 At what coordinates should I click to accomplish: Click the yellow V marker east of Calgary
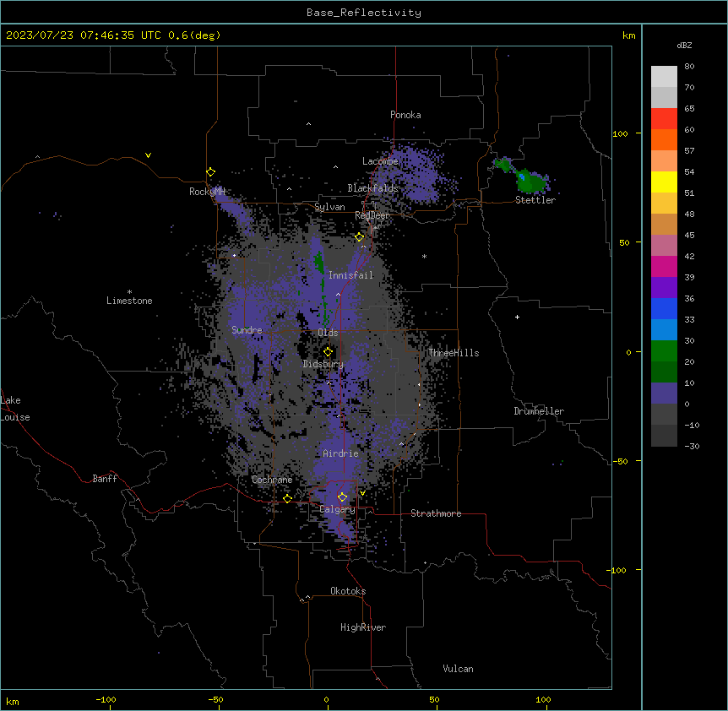click(x=362, y=493)
